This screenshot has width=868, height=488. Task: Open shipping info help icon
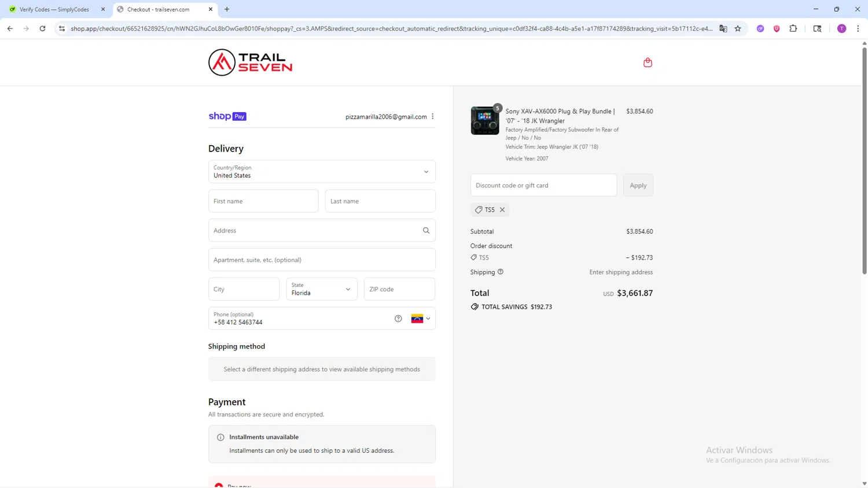click(x=501, y=272)
